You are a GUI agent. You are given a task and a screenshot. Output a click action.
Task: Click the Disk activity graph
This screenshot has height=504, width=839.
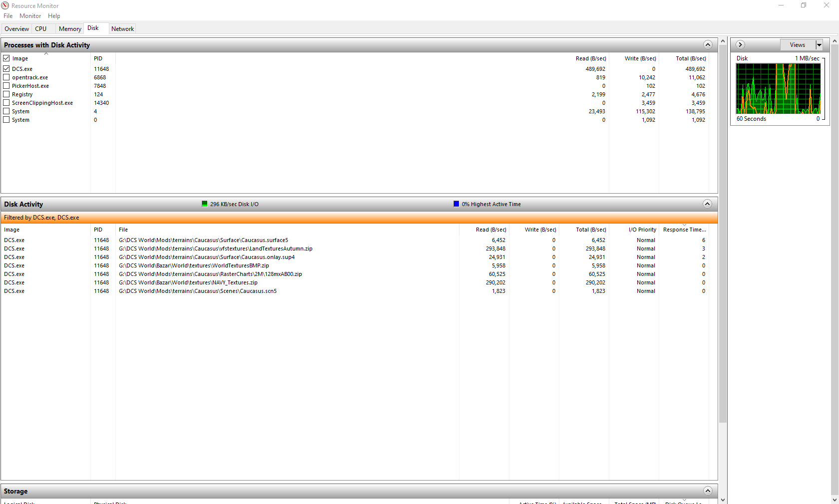778,88
